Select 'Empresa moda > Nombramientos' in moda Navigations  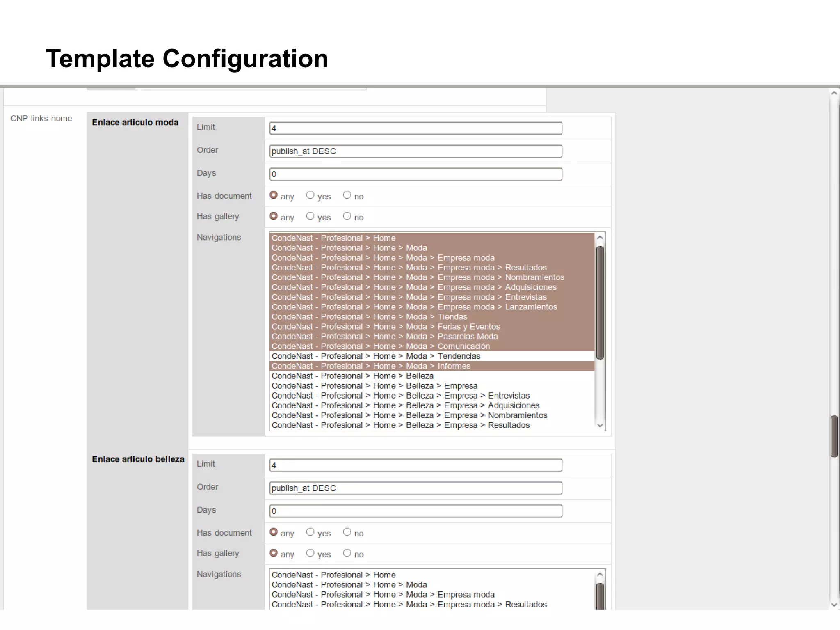click(432, 277)
